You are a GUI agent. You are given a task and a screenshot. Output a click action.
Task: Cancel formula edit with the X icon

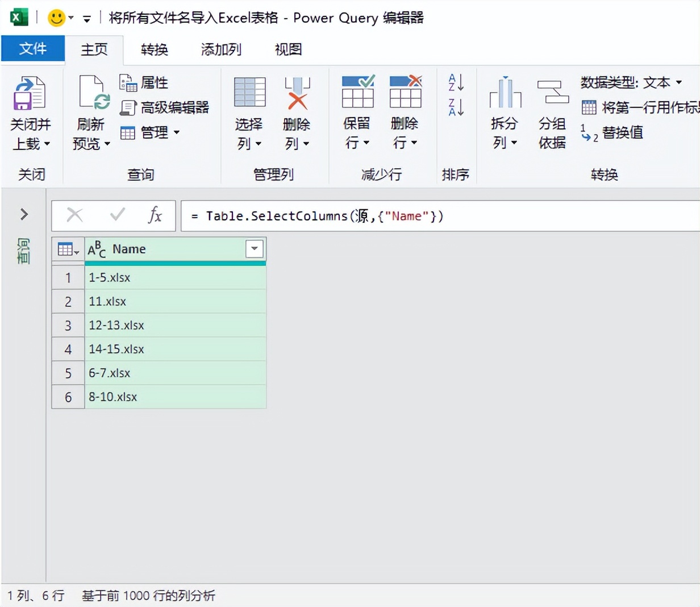tap(74, 215)
